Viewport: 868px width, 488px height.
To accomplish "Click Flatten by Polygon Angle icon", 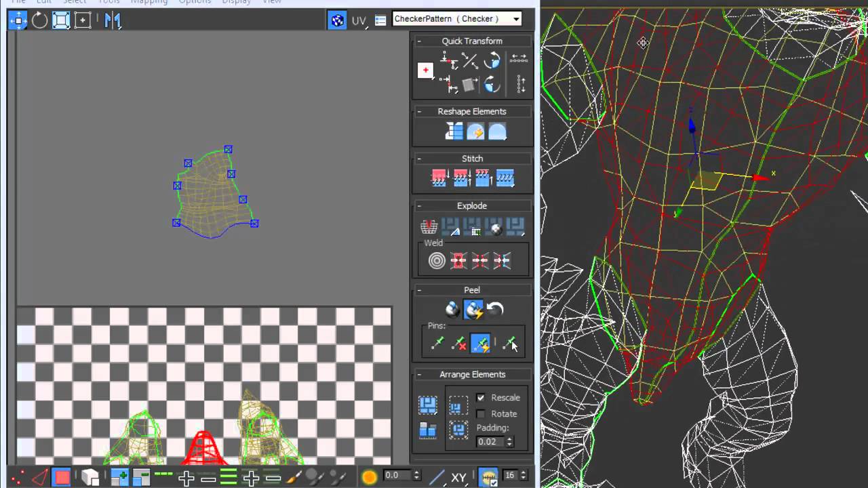I will point(450,226).
